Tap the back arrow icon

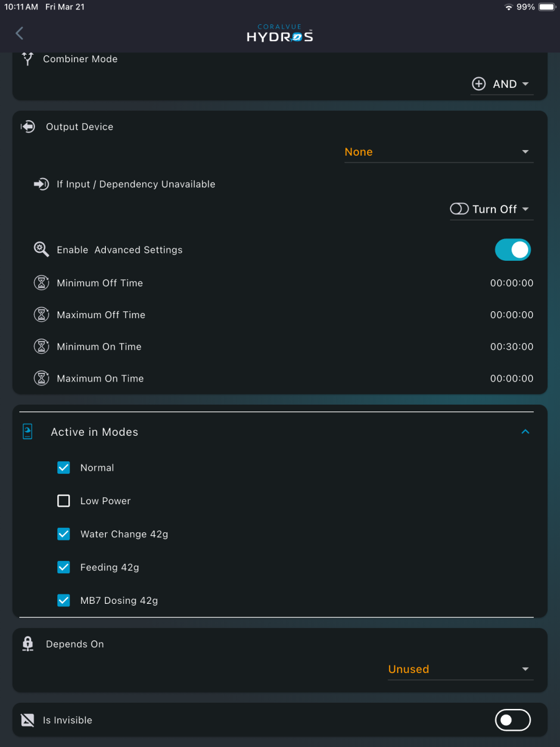pos(19,33)
